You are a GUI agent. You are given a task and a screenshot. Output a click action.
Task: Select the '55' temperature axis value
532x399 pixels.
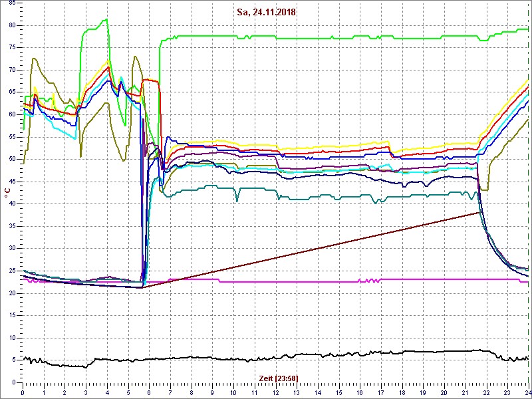tap(11, 137)
